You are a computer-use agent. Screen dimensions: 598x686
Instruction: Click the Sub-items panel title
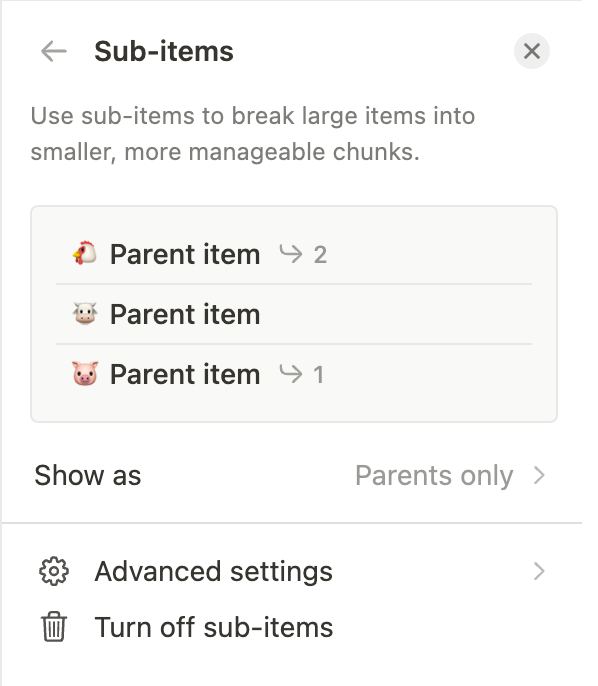pyautogui.click(x=164, y=51)
